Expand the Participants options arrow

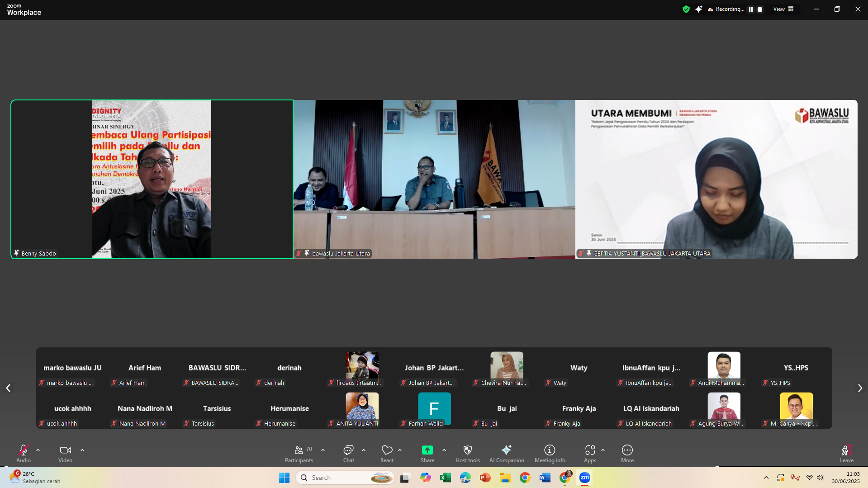click(x=323, y=450)
